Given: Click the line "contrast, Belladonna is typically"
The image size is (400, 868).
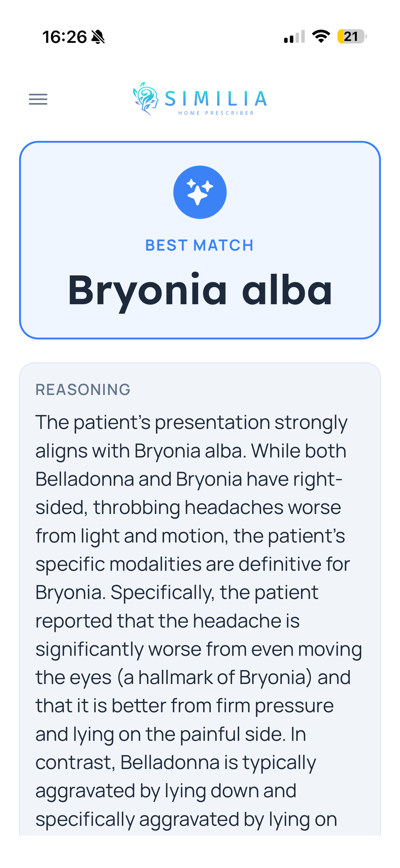Looking at the screenshot, I should point(176,762).
